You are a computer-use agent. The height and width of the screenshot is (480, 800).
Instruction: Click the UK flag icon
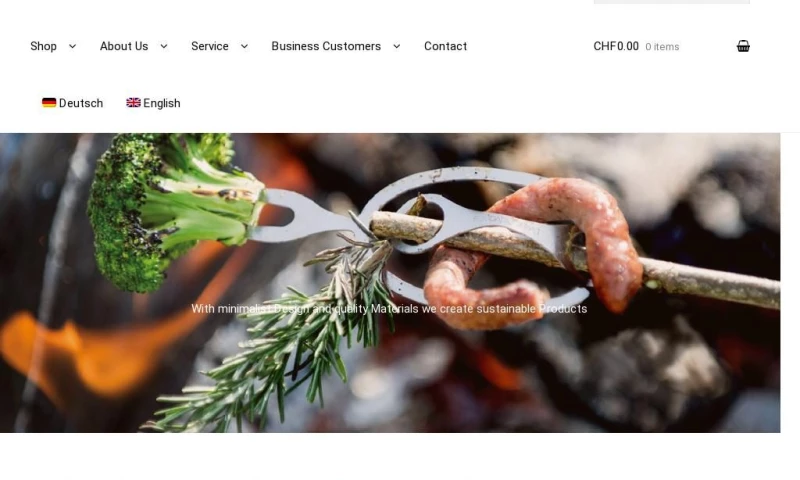click(x=133, y=103)
